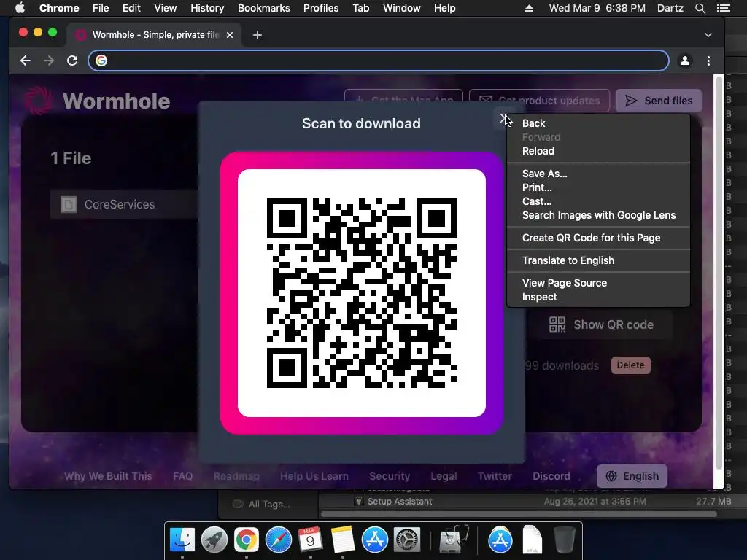Select Print… in the context menu
The width and height of the screenshot is (747, 560).
(x=598, y=187)
